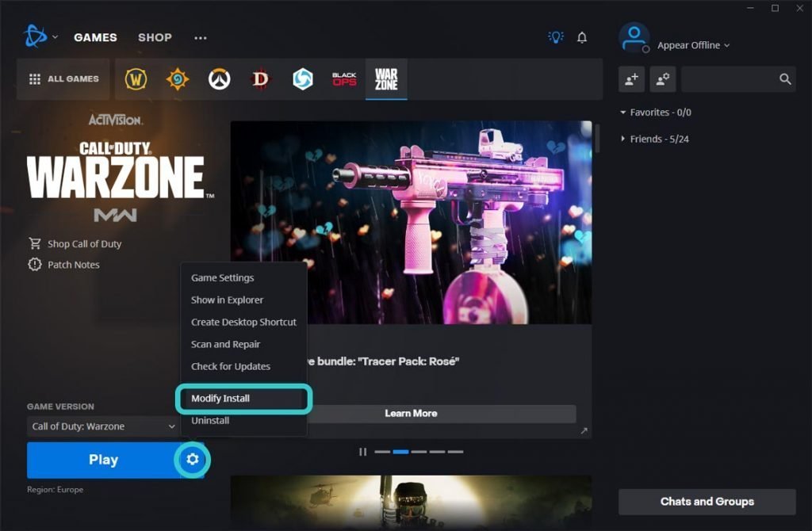Open Patch Notes link
812x531 pixels.
pyautogui.click(x=63, y=265)
